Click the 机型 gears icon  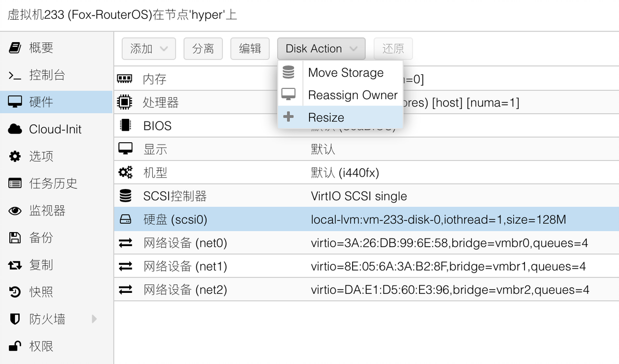(x=125, y=172)
